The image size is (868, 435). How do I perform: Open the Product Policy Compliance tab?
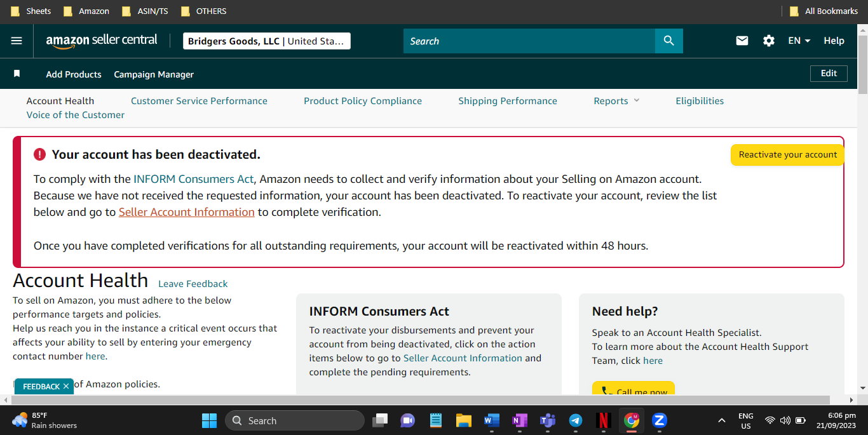point(363,101)
